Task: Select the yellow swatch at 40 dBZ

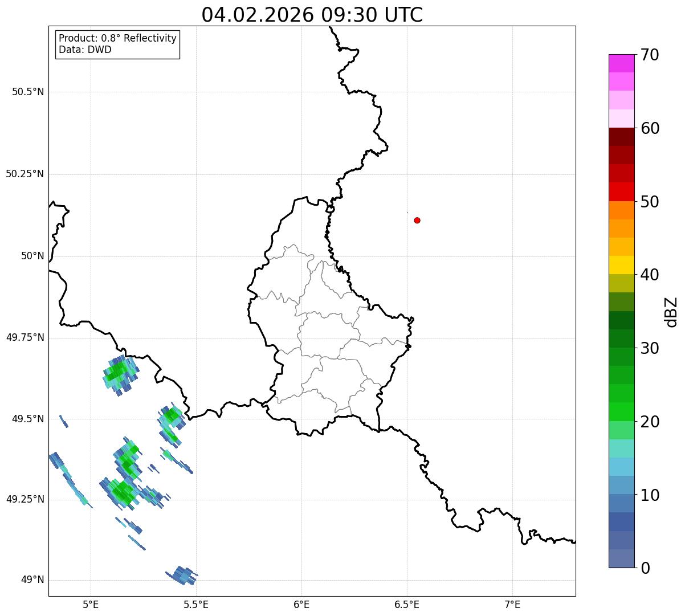Action: pos(621,265)
